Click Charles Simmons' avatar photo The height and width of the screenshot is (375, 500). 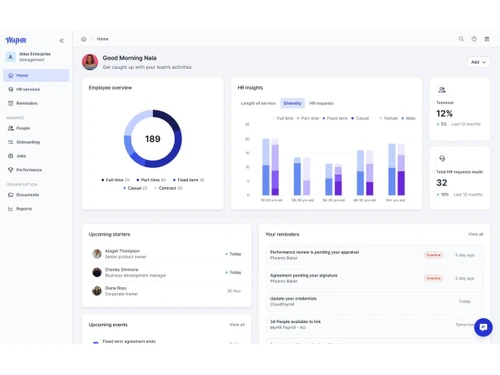pos(97,272)
